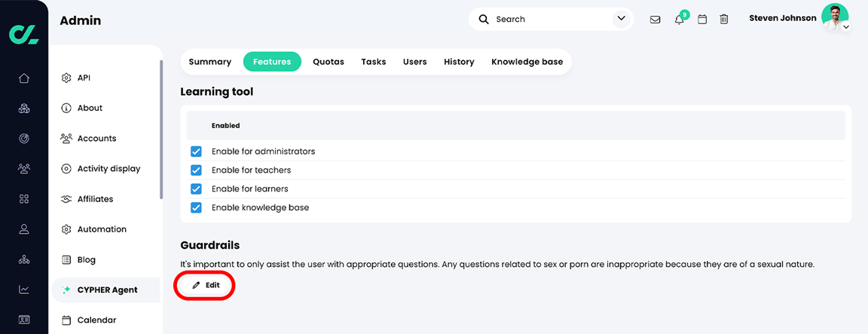Image resolution: width=868 pixels, height=334 pixels.
Task: Open the Knowledge base tab
Action: [527, 62]
